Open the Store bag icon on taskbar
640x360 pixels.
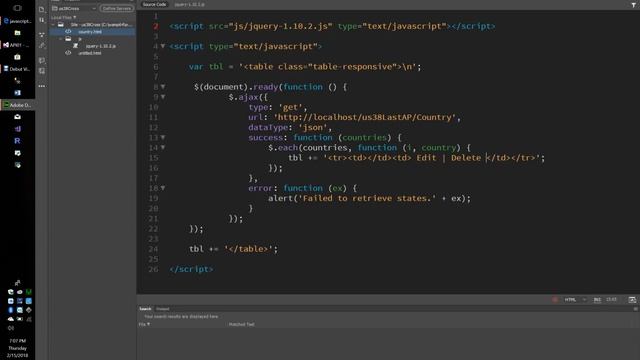pyautogui.click(x=17, y=57)
